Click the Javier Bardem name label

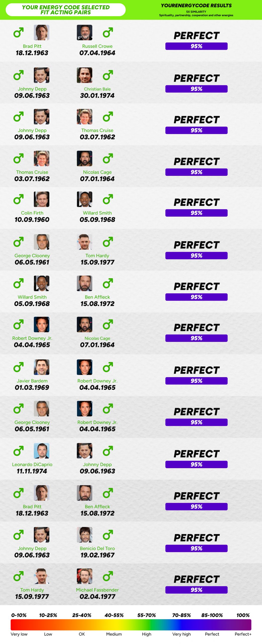32,381
